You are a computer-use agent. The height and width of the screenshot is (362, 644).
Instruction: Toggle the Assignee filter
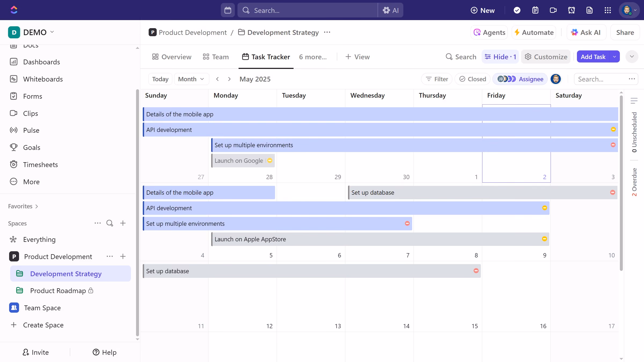point(520,79)
